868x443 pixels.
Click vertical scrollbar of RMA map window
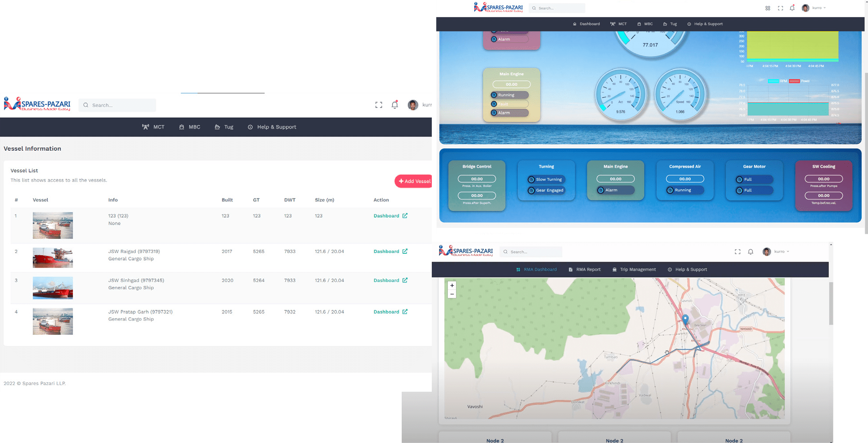coord(831,303)
